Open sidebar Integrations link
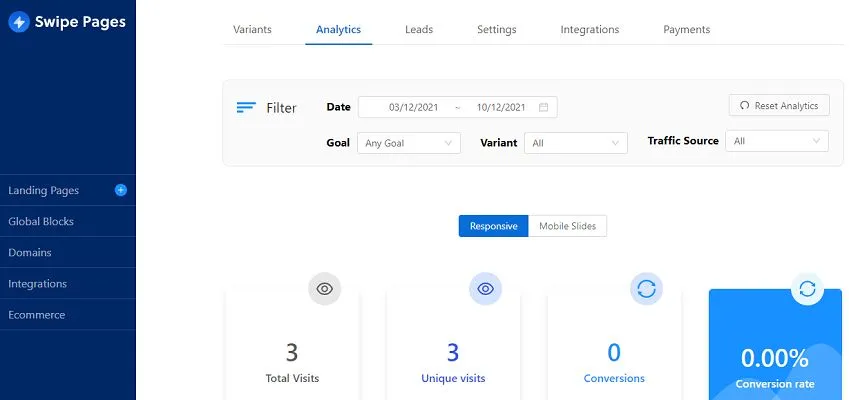Screen dimensions: 849x400 point(37,284)
